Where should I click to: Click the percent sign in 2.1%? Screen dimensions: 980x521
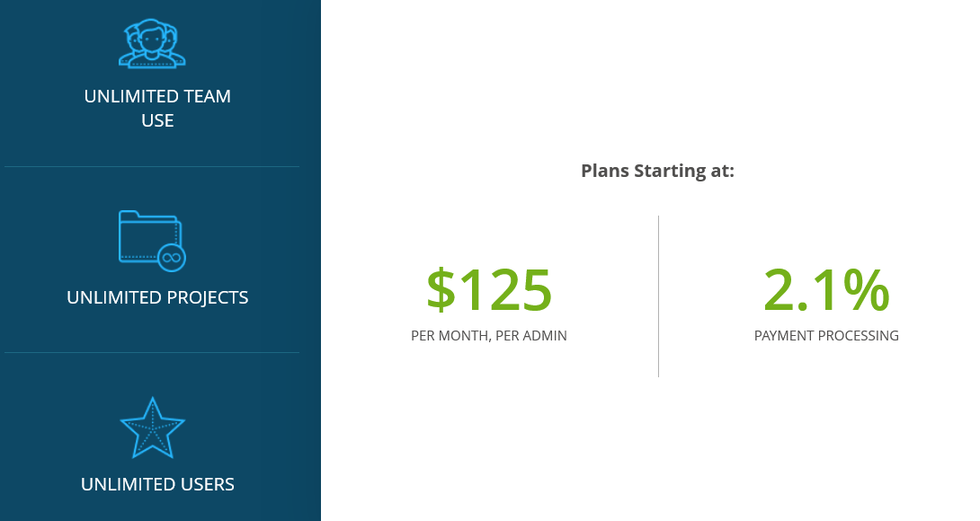(866, 290)
